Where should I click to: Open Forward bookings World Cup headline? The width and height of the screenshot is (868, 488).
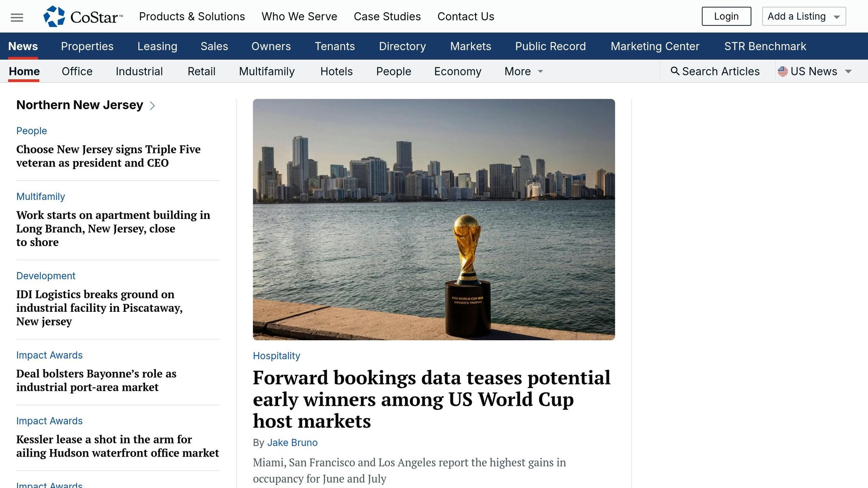pos(431,399)
